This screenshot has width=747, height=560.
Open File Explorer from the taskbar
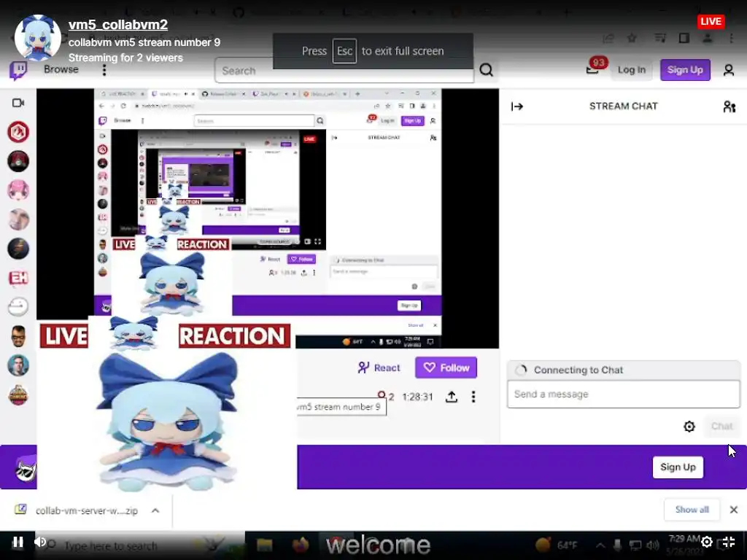click(264, 545)
